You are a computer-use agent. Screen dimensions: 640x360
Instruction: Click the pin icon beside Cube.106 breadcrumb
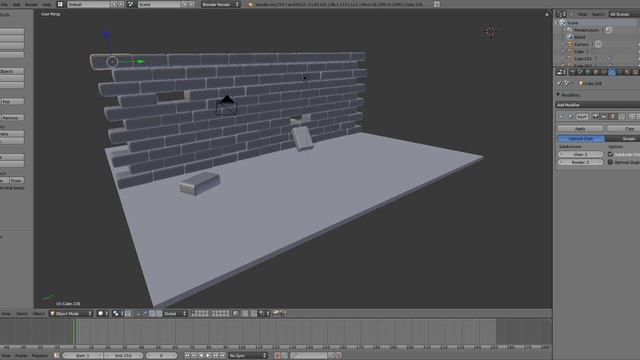click(560, 83)
